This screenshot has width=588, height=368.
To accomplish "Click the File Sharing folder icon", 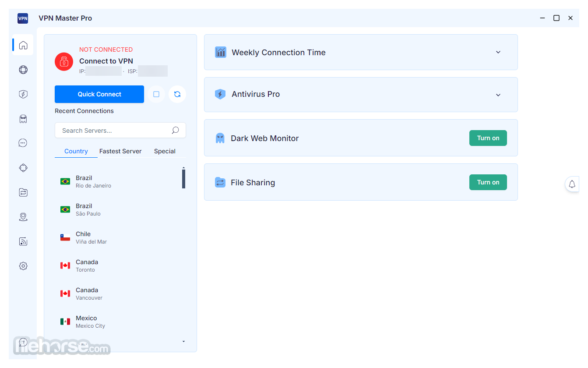I will [220, 182].
